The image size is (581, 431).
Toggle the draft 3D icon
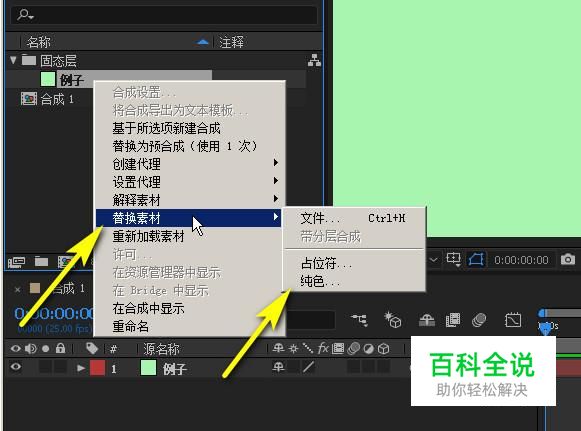pos(393,319)
